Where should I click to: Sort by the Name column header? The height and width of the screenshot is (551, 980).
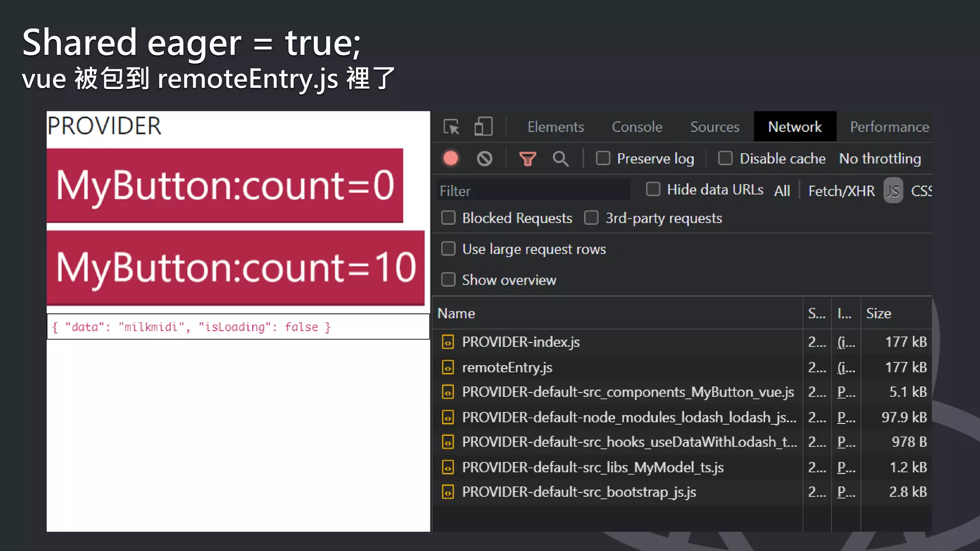pyautogui.click(x=618, y=313)
